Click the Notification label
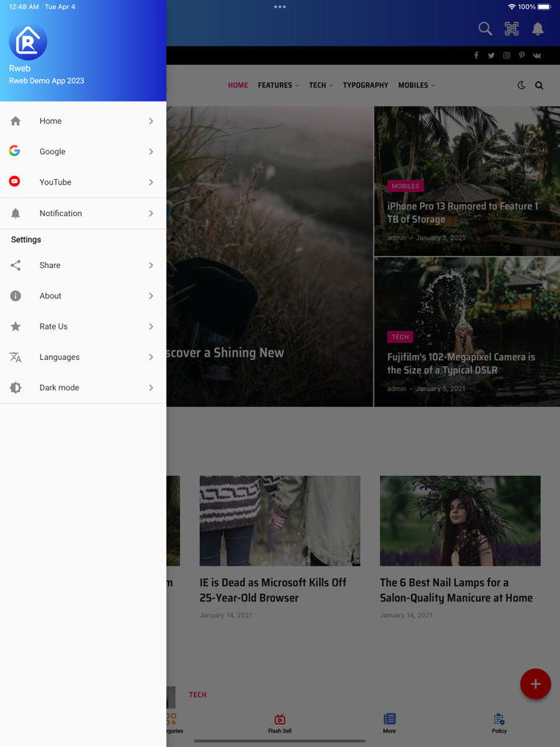The image size is (560, 747). coord(61,214)
